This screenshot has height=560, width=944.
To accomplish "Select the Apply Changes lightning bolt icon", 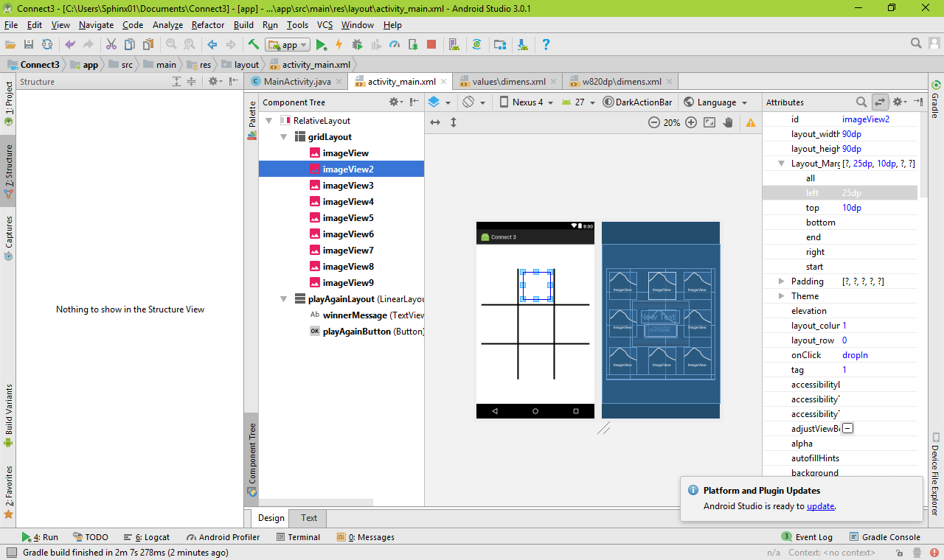I will click(339, 44).
